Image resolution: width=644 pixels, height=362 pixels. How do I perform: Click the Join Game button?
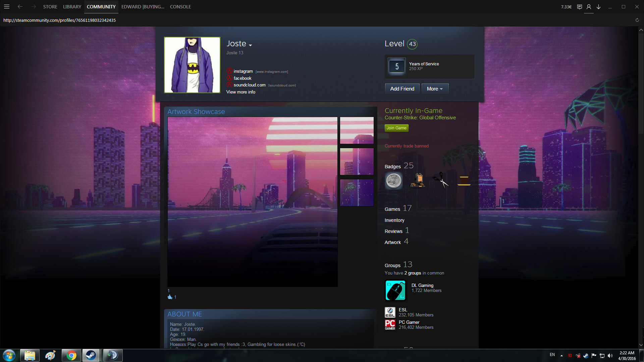(396, 128)
